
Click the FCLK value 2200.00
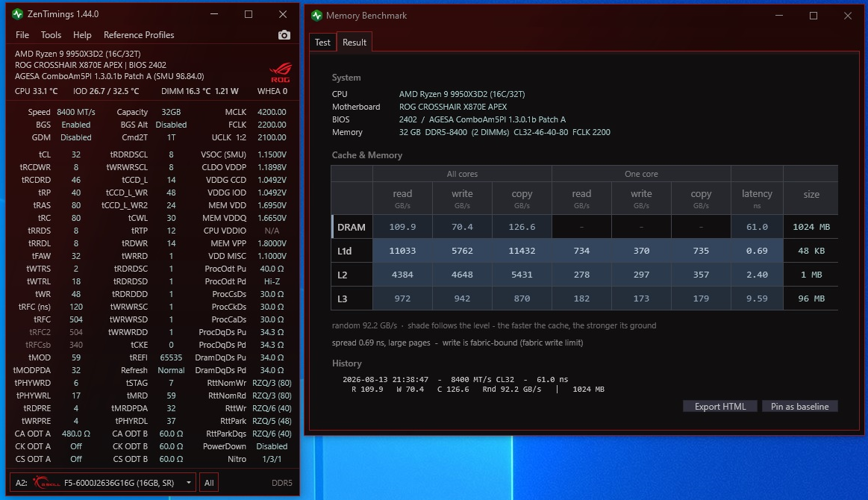[272, 125]
